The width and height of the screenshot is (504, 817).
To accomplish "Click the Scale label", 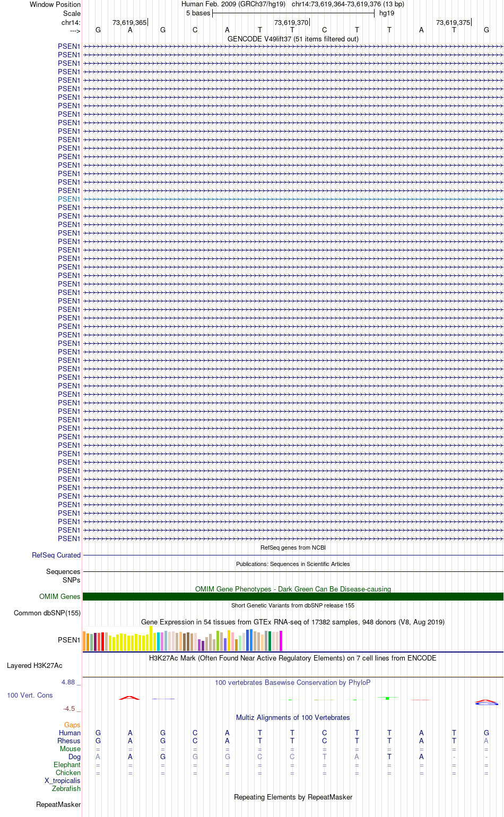I will pyautogui.click(x=72, y=14).
